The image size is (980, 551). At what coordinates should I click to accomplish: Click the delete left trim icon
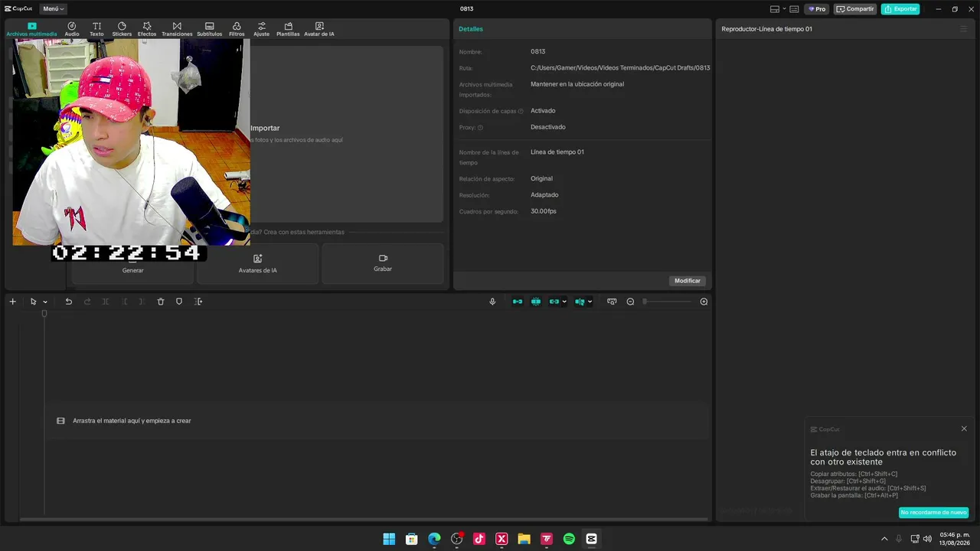coord(125,302)
